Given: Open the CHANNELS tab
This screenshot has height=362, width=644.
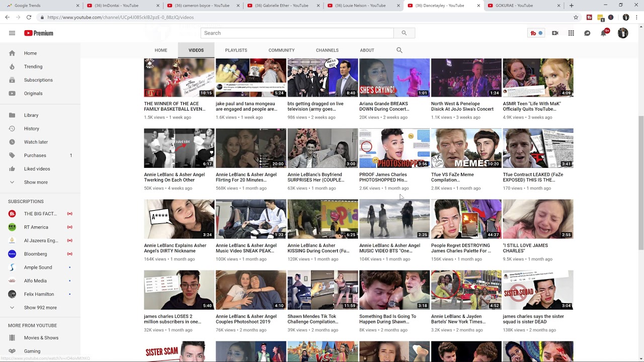Looking at the screenshot, I should [x=327, y=50].
